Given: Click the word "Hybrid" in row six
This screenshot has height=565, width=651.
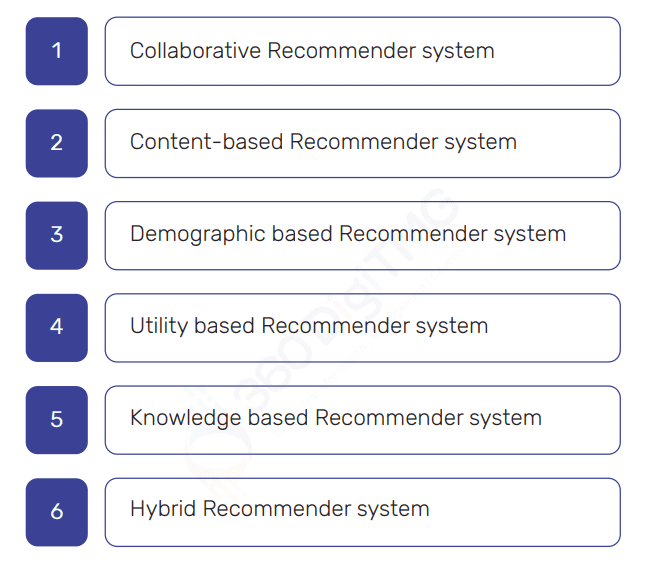Looking at the screenshot, I should coord(163,509).
